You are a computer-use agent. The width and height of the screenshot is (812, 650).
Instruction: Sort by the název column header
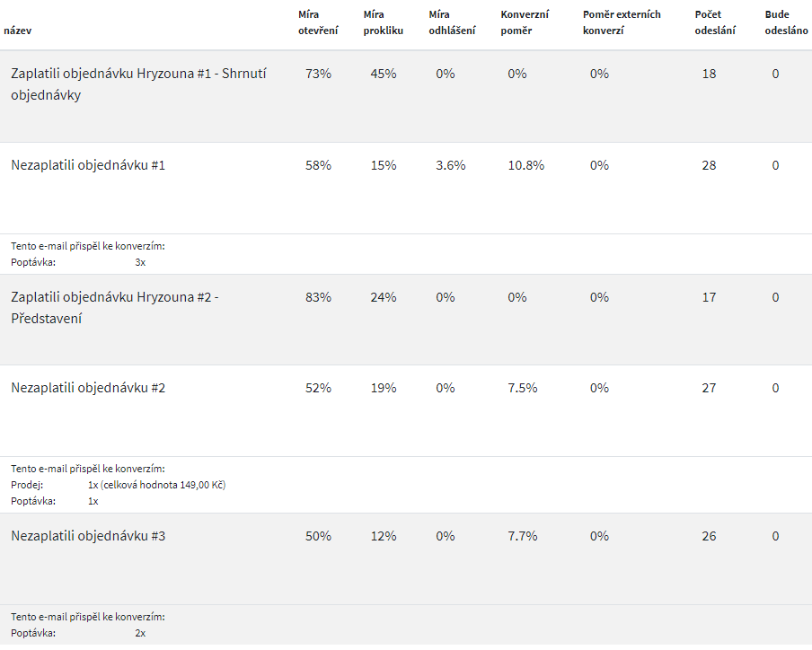(x=17, y=31)
